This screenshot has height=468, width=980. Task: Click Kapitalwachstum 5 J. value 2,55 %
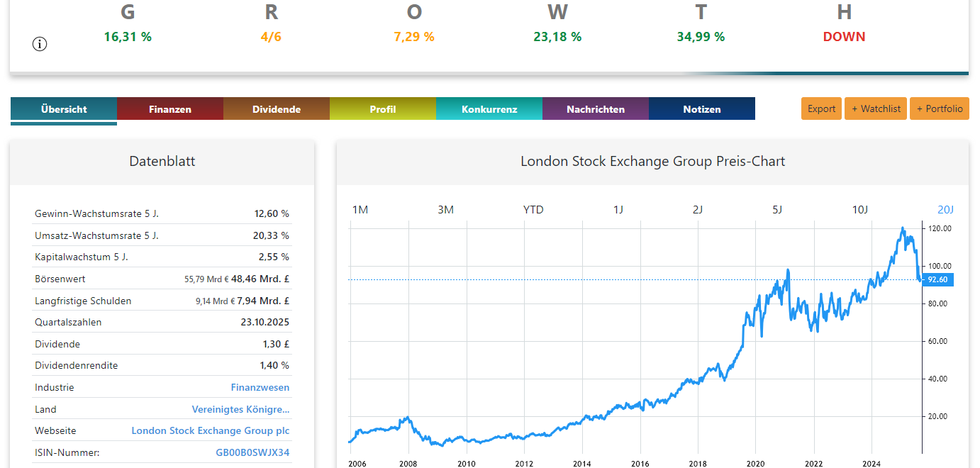click(x=274, y=257)
